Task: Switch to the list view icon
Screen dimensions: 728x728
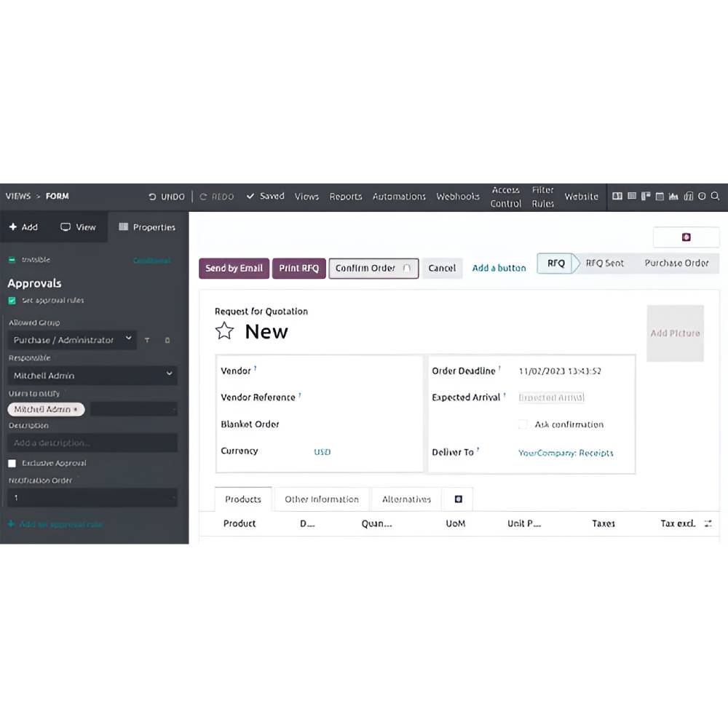Action: point(631,196)
